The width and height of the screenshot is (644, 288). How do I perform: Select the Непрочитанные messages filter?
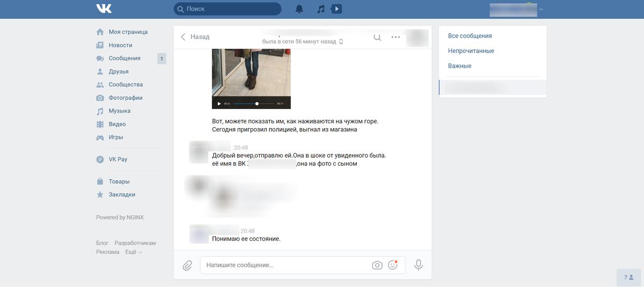coord(471,51)
